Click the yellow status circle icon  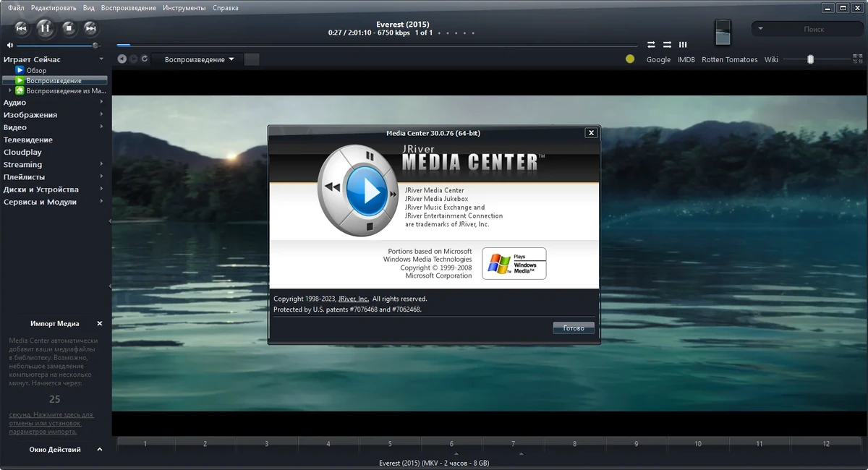630,59
